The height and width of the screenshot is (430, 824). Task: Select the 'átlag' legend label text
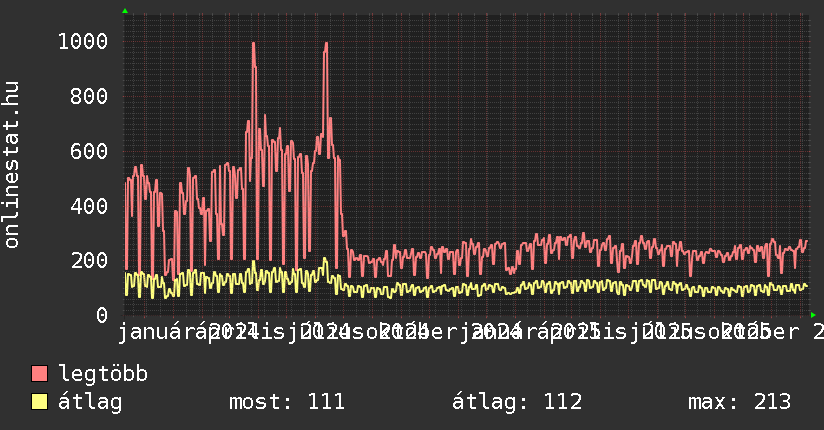90,403
